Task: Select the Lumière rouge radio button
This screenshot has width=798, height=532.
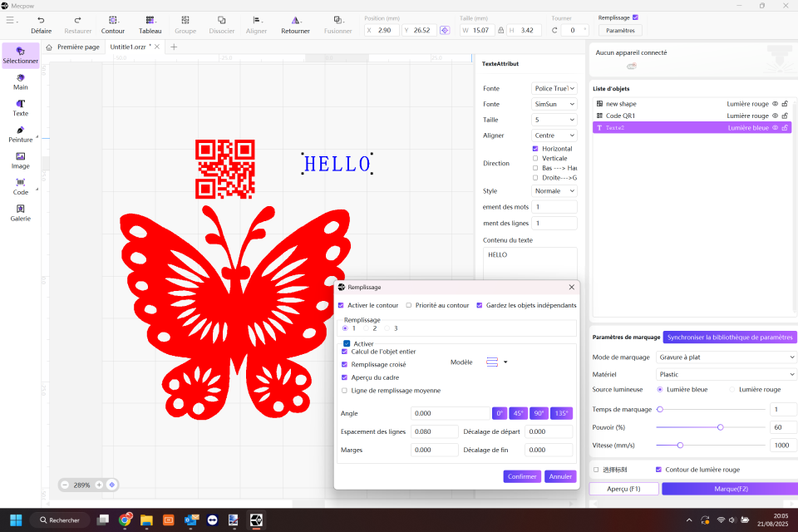Action: pyautogui.click(x=732, y=389)
